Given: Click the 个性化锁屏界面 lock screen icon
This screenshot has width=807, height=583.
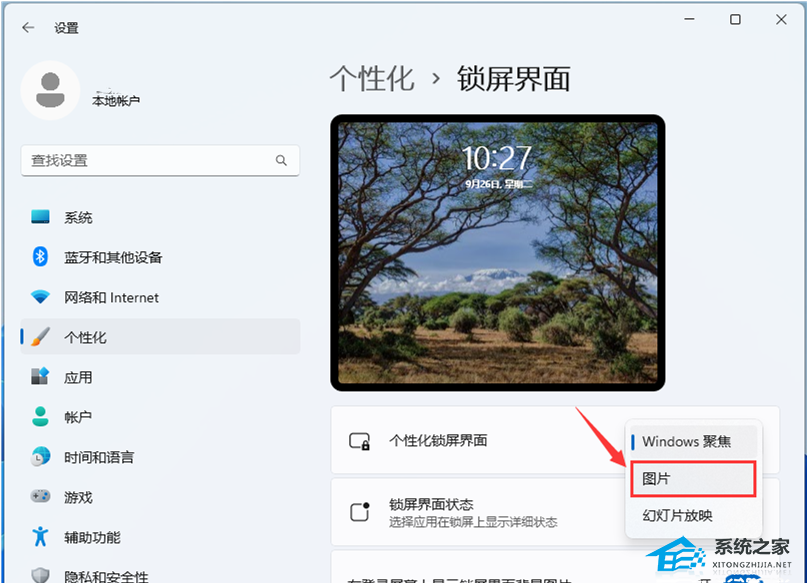Looking at the screenshot, I should 359,441.
